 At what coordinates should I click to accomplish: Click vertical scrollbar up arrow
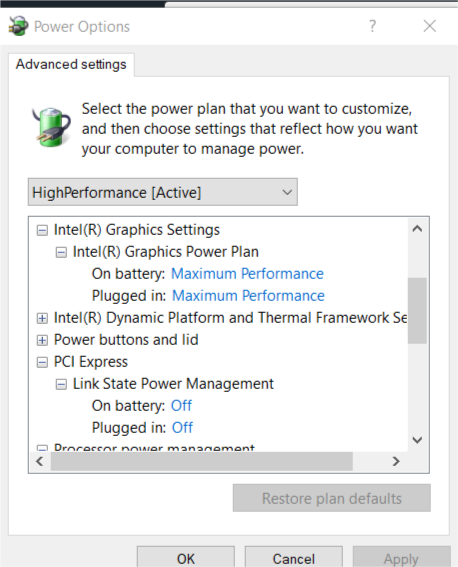pyautogui.click(x=417, y=229)
